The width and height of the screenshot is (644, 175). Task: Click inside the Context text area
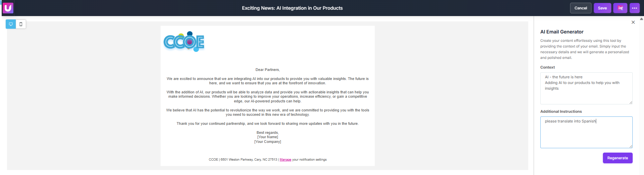coord(586,88)
